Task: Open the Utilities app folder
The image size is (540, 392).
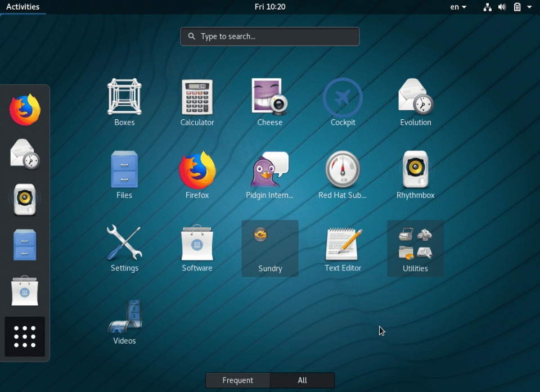Action: (x=415, y=249)
